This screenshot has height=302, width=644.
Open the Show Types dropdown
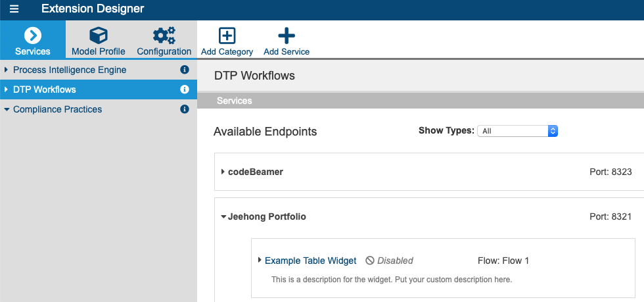(x=518, y=131)
